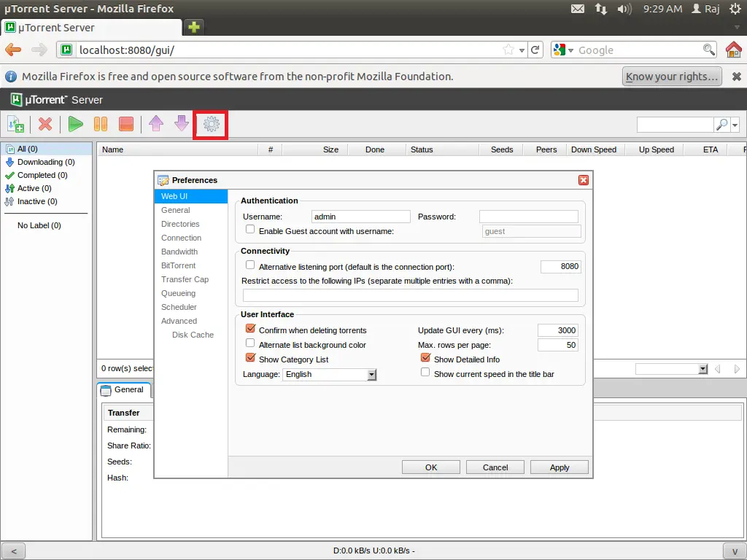Screen dimensions: 747x560
Task: Open the network indicator in system panel
Action: point(601,9)
